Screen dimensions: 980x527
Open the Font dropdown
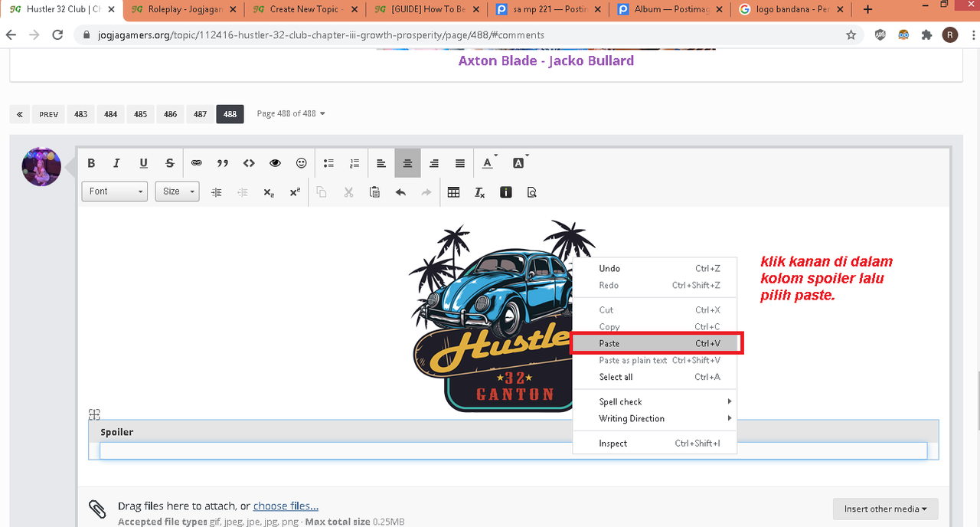tap(115, 191)
